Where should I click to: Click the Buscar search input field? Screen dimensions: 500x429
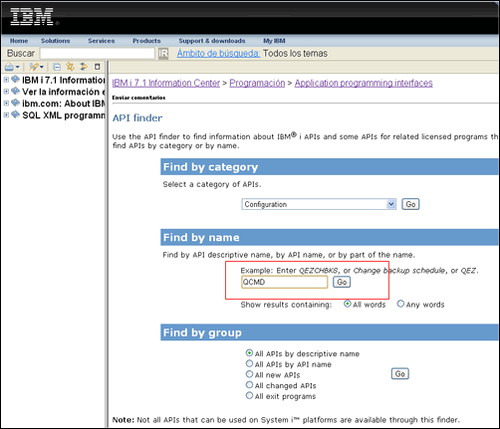[97, 53]
